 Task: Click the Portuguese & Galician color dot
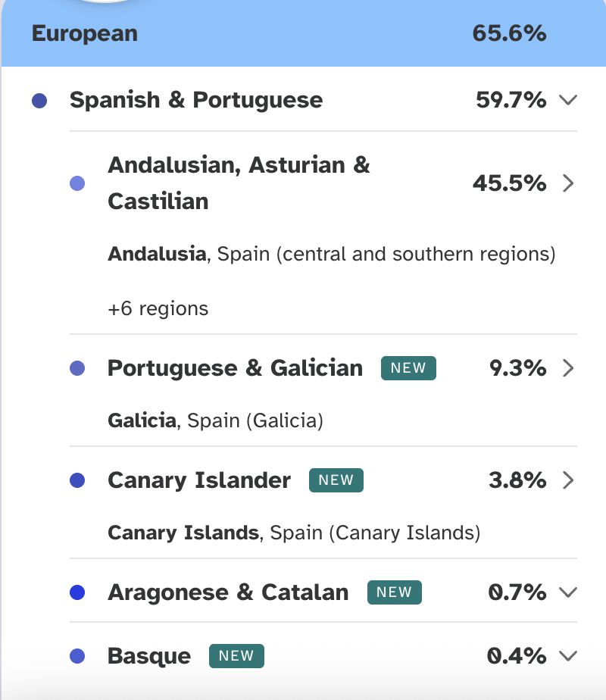pyautogui.click(x=77, y=368)
